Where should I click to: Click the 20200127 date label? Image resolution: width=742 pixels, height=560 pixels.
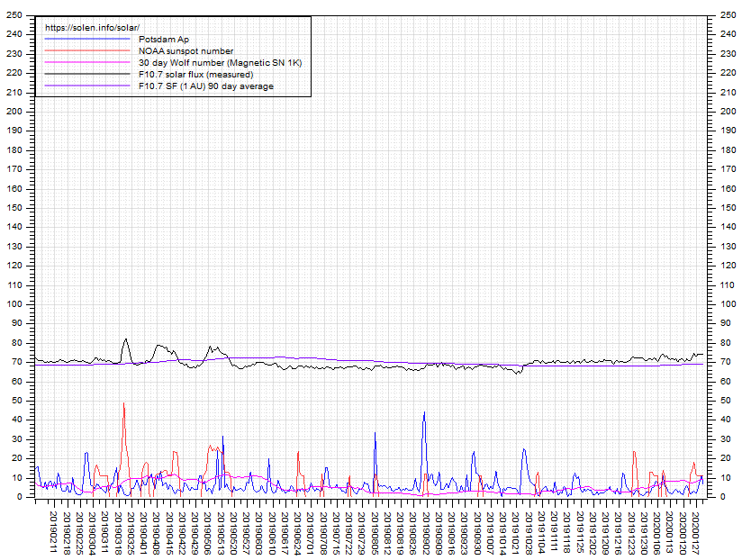click(x=695, y=532)
